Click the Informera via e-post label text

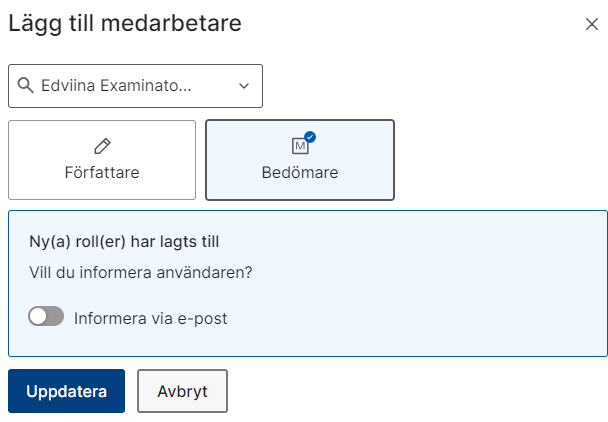tap(150, 318)
